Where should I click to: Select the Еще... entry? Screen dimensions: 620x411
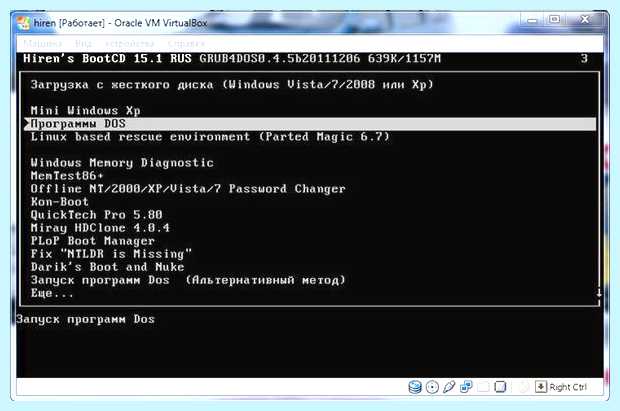click(52, 293)
